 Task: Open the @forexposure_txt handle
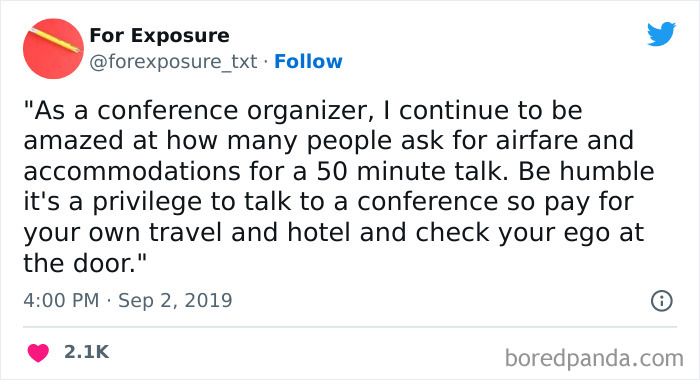(x=173, y=62)
